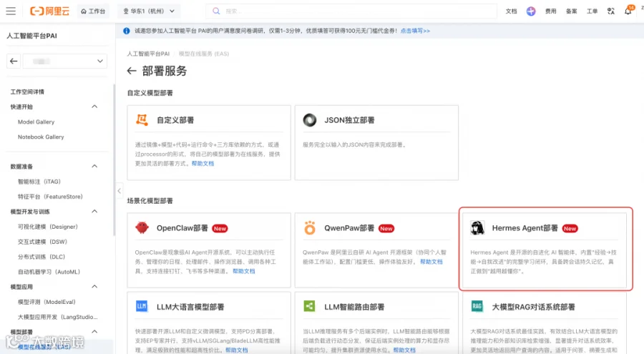Click the LLM智能路由 green icon
The width and height of the screenshot is (644, 354).
click(x=309, y=306)
